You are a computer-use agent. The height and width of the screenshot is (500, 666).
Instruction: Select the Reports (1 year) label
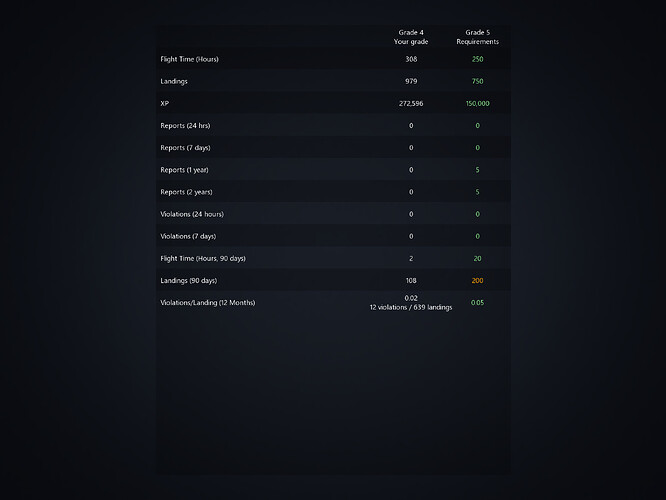pyautogui.click(x=184, y=170)
